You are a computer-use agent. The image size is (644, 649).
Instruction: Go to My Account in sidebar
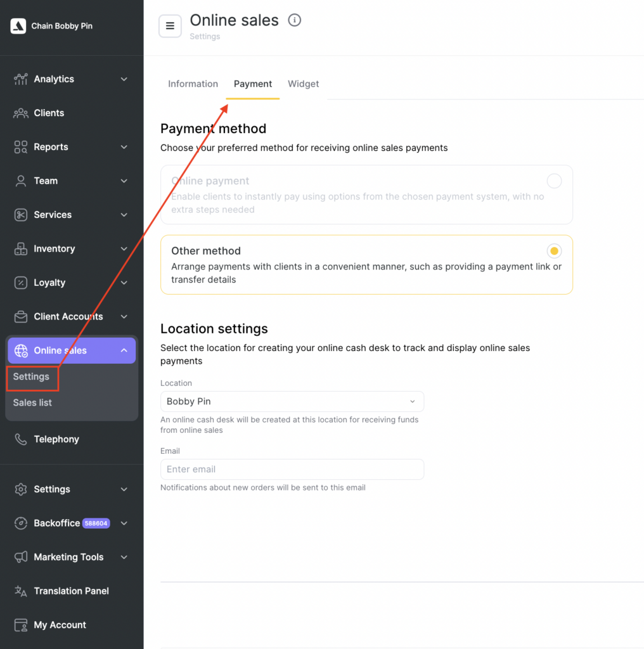point(60,625)
